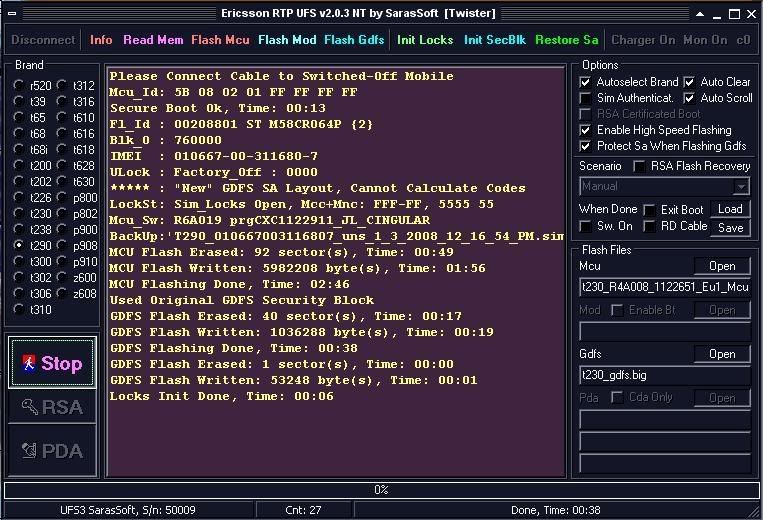763x520 pixels.
Task: Click the Load scenario button
Action: (x=730, y=209)
